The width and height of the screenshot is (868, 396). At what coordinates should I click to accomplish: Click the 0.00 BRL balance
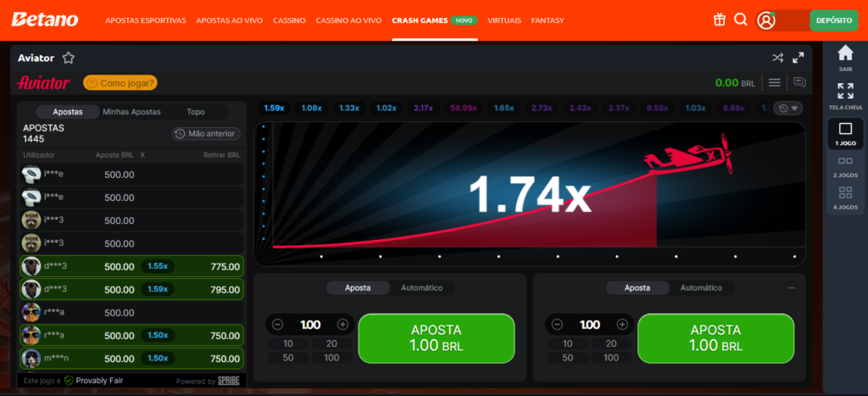(x=735, y=83)
